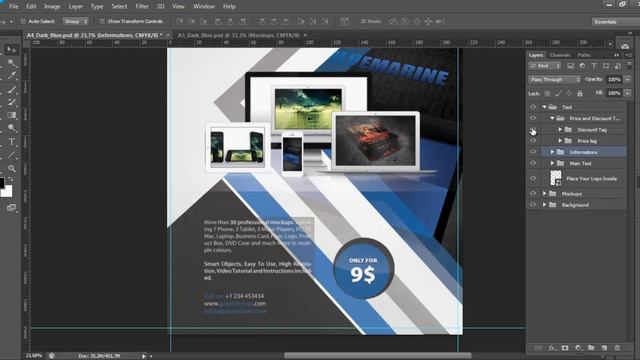Screen dimensions: 640x360
Task: Expand the Mockups group
Action: [544, 193]
